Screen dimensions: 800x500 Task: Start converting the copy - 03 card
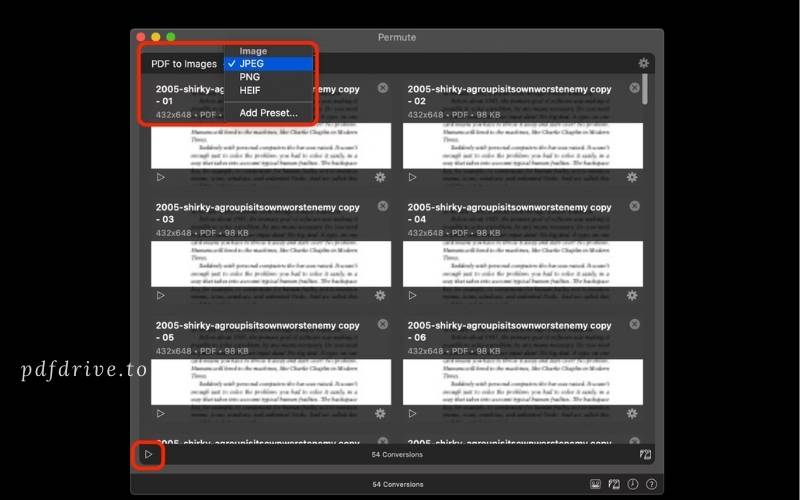pos(161,295)
